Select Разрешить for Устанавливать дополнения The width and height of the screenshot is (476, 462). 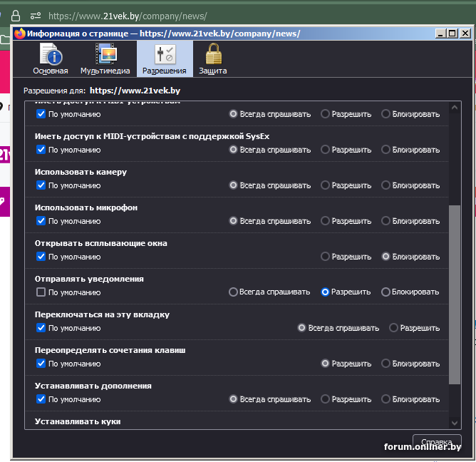(x=325, y=399)
